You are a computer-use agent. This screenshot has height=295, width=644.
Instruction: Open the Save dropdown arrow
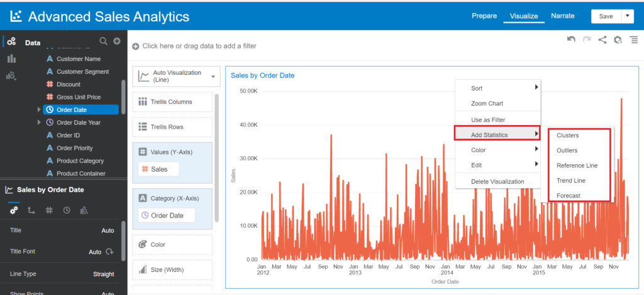pyautogui.click(x=627, y=16)
